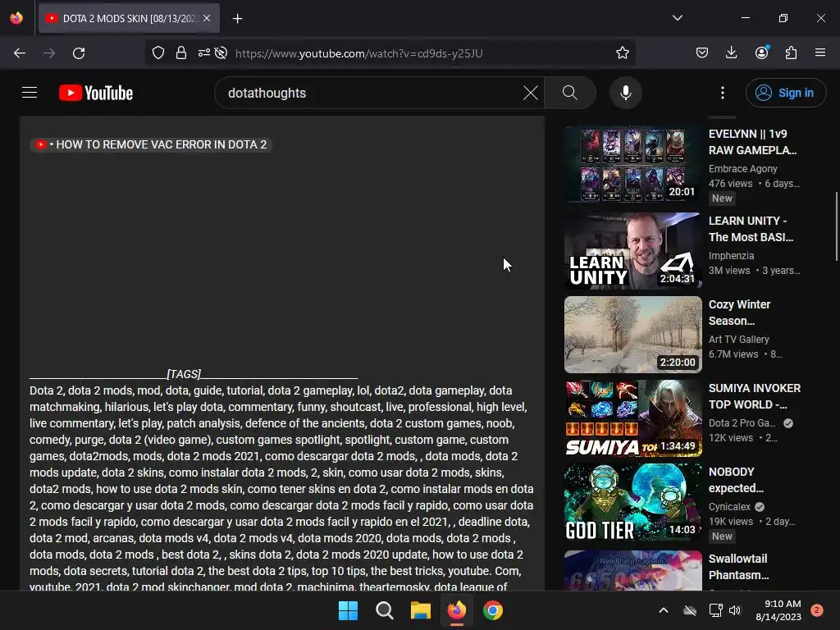840x630 pixels.
Task: Open Firefox extensions puzzle icon
Action: click(791, 53)
